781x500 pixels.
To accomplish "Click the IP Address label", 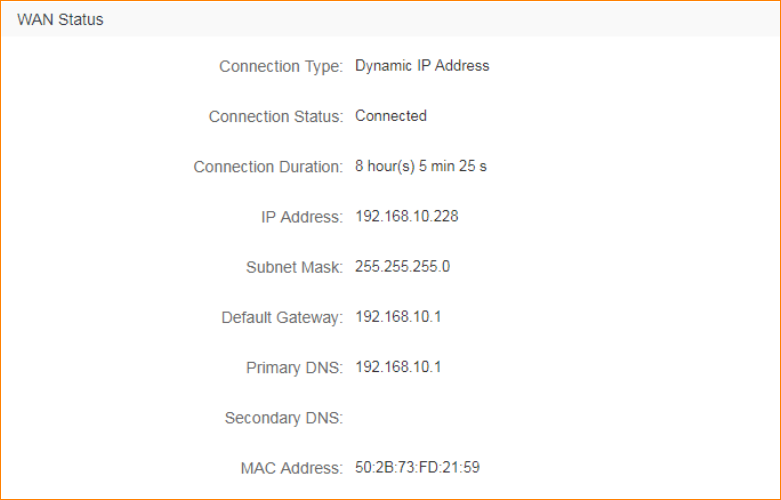I will click(x=302, y=217).
